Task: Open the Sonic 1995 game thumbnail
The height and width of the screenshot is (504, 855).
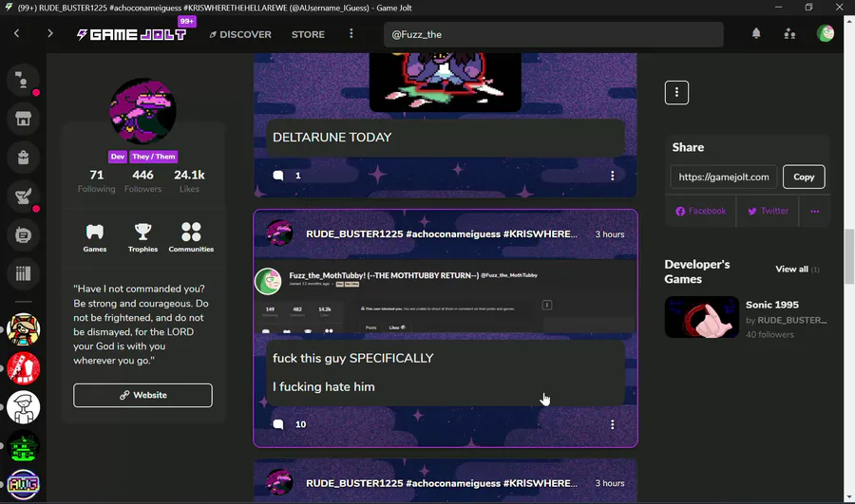Action: click(x=702, y=317)
